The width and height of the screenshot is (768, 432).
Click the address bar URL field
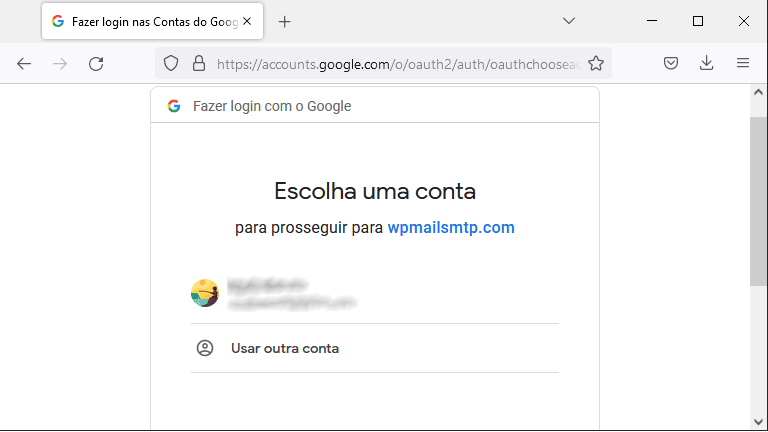point(398,64)
